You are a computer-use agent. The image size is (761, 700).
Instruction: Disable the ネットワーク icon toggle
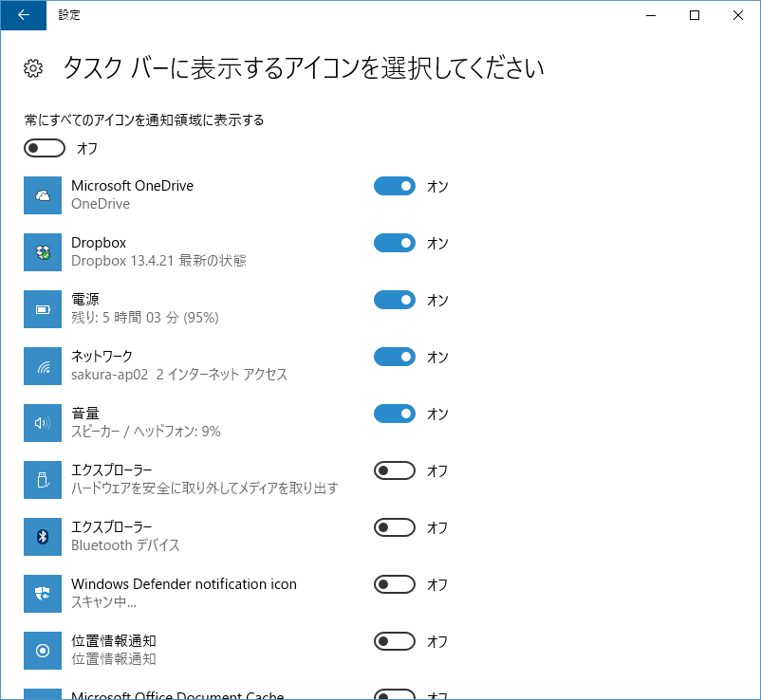tap(395, 357)
